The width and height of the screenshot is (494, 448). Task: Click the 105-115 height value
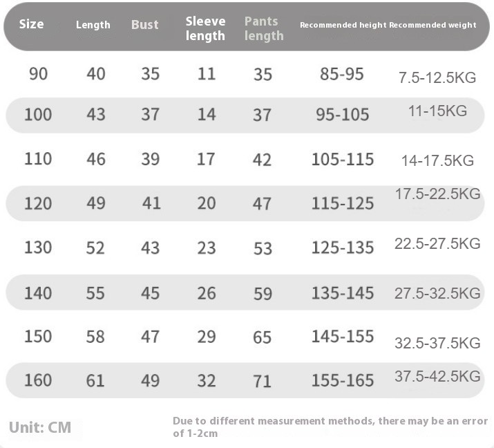tap(343, 159)
